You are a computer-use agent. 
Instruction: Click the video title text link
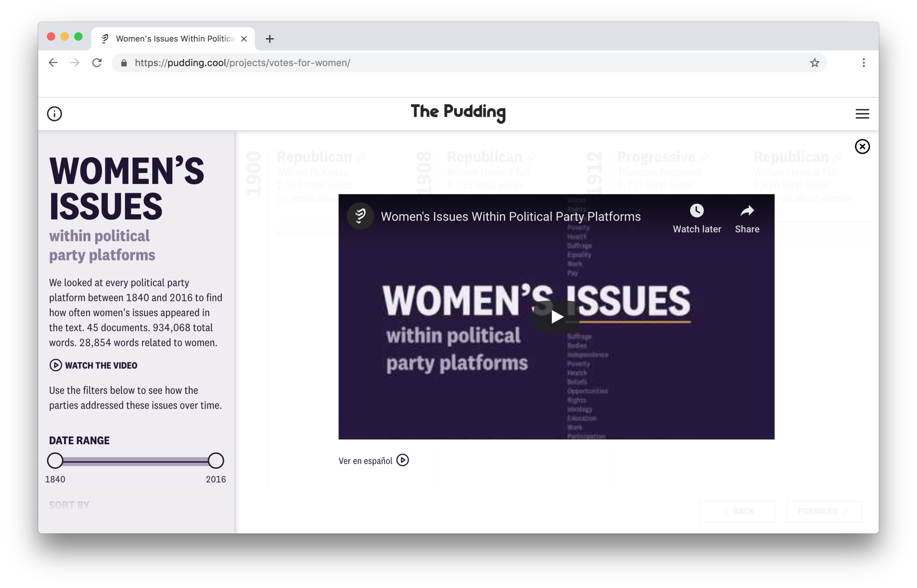[511, 216]
